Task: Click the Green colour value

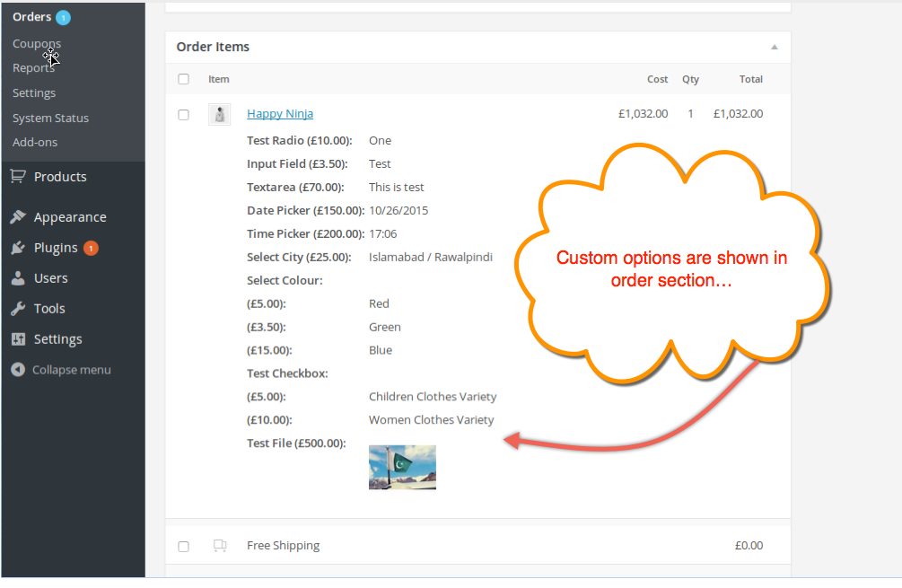Action: [385, 327]
